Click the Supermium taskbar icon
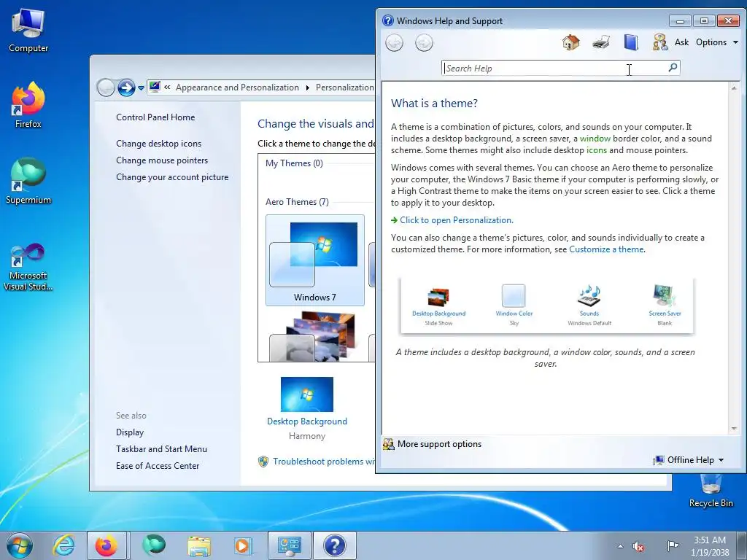Screen dimensions: 747x560 tap(153, 545)
